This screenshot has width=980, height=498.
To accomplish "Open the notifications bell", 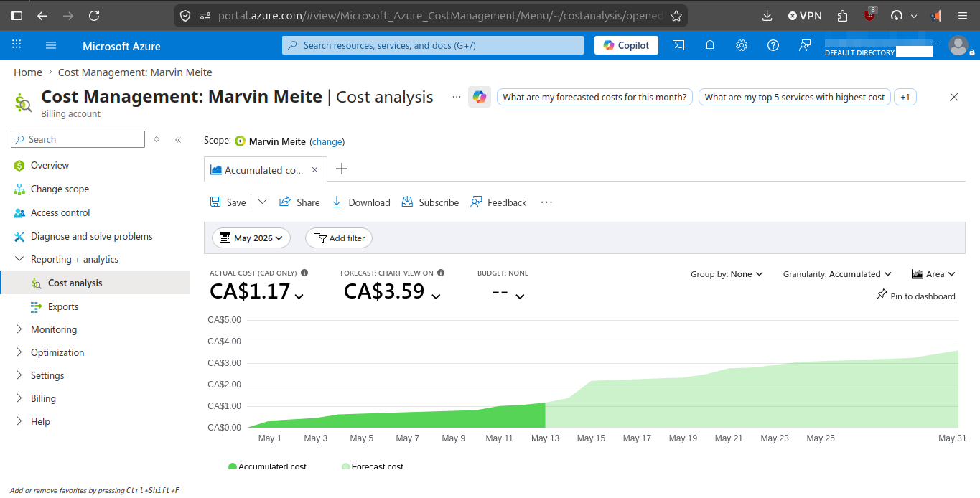I will (710, 45).
